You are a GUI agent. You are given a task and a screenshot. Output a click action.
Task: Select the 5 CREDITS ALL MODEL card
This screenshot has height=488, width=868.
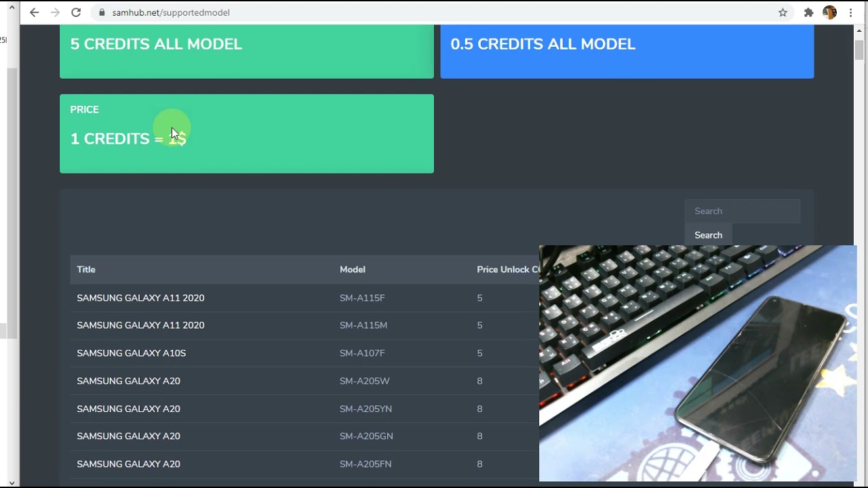247,51
